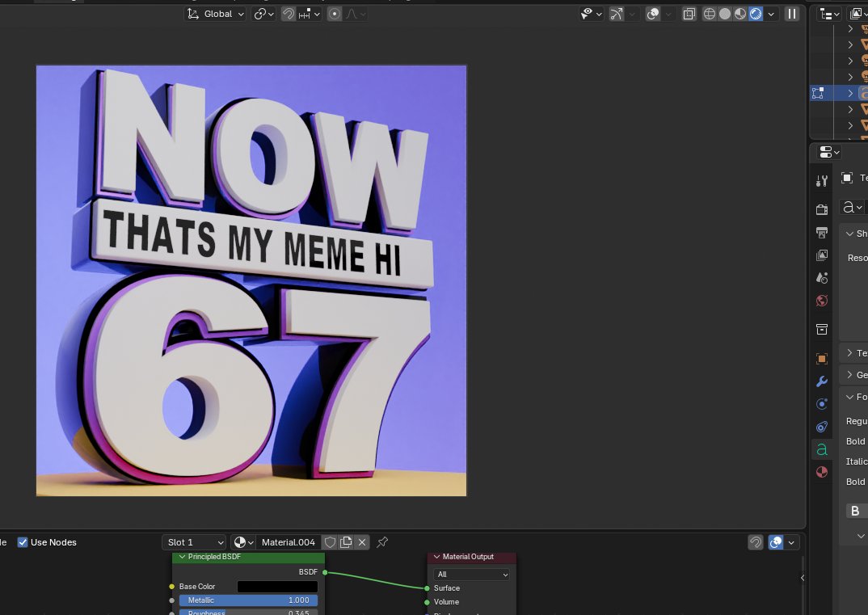Duplicate Material.004 with new material icon

pos(346,542)
